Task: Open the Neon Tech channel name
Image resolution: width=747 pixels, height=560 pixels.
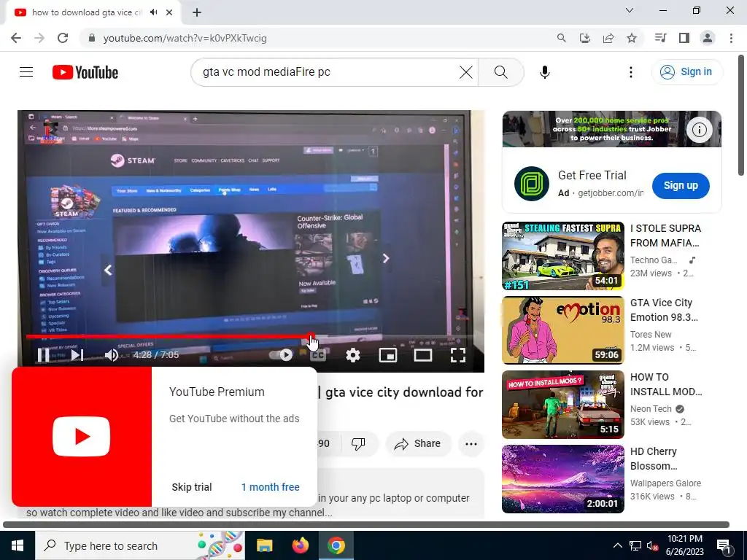Action: click(651, 408)
